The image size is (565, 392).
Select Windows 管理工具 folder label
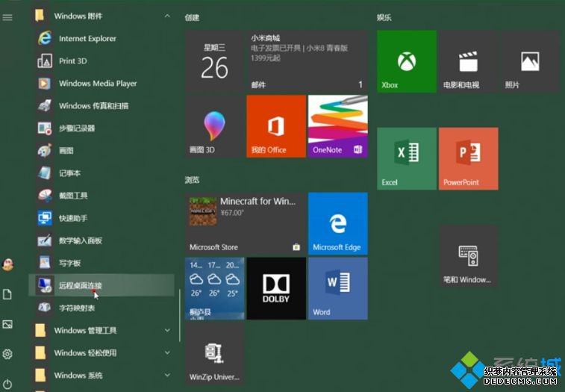(x=85, y=330)
